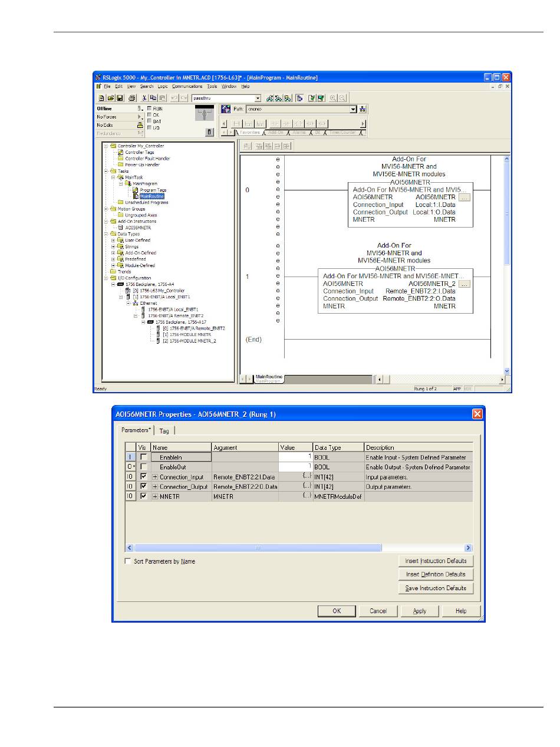Expand the Predefined data types node
560x747 pixels.
pyautogui.click(x=113, y=259)
